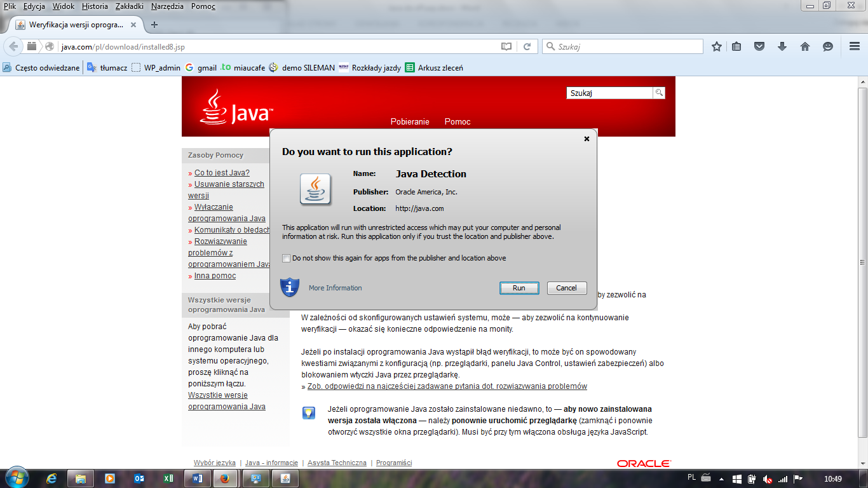
Task: Click Pomoc in the Java banner
Action: tap(458, 121)
